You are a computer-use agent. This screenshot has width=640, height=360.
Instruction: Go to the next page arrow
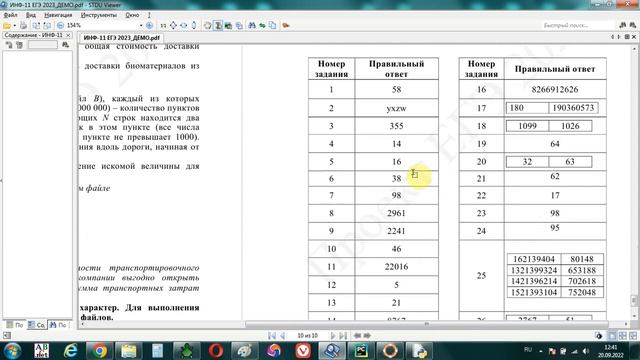point(333,336)
